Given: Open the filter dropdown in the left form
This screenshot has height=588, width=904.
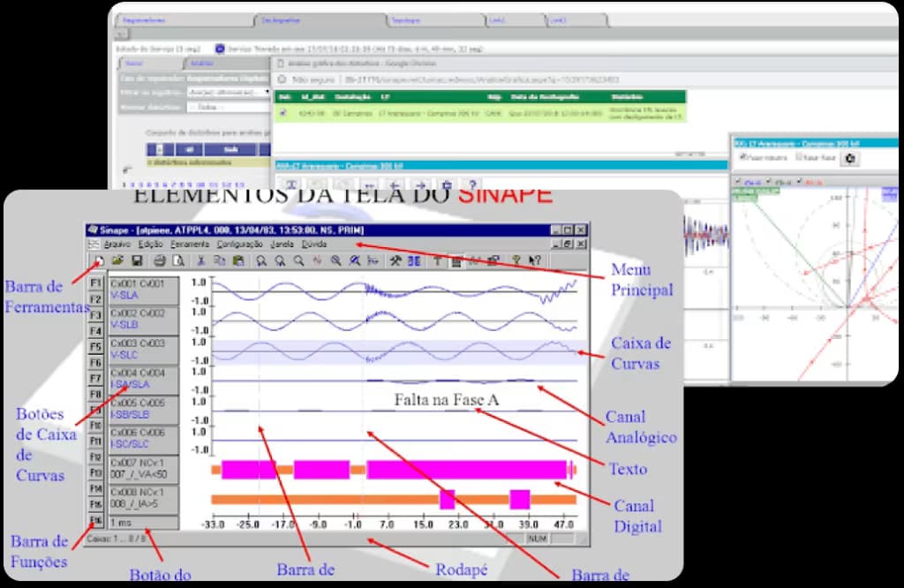Looking at the screenshot, I should (229, 92).
